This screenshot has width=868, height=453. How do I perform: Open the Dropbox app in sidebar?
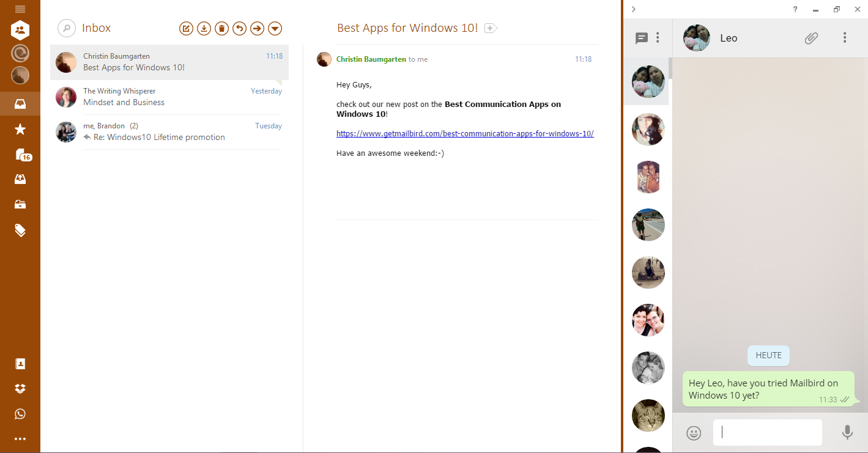[20, 389]
